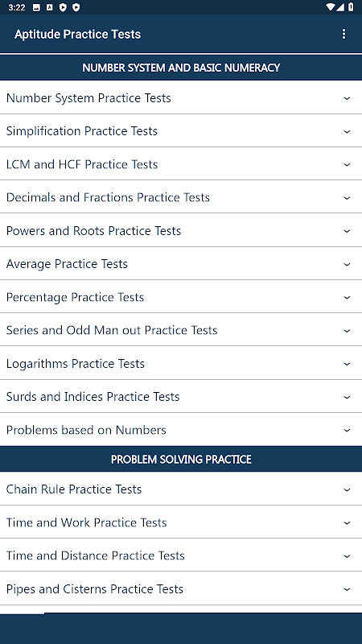Viewport: 362px width, 644px height.
Task: Tap chevron beside Decimals and Fractions
Action: 347,197
